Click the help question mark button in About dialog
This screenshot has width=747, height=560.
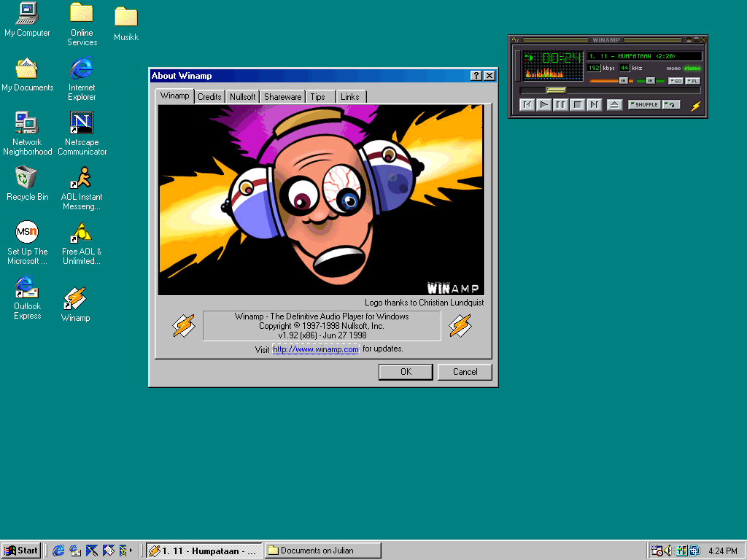click(476, 76)
